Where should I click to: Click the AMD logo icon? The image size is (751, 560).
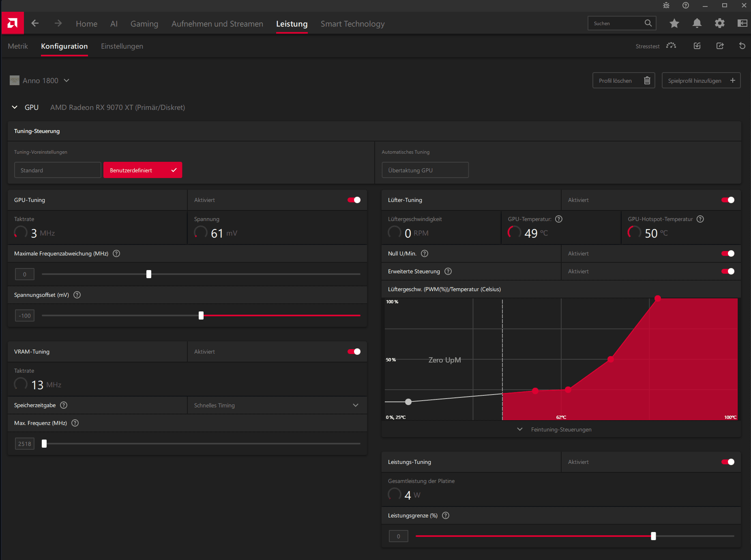tap(13, 23)
